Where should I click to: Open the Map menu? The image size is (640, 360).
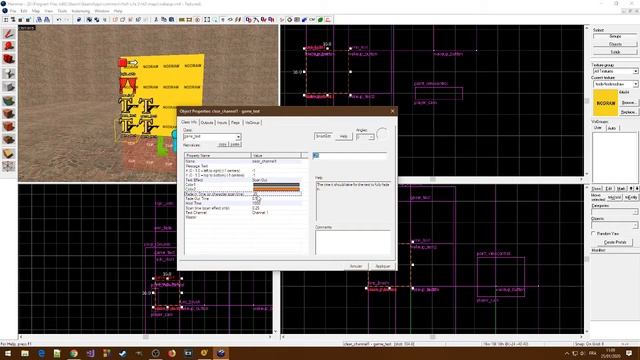pos(36,11)
